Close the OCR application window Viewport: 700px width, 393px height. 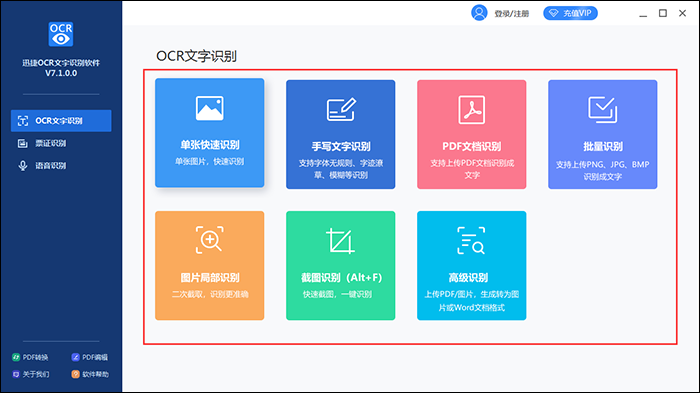[683, 13]
